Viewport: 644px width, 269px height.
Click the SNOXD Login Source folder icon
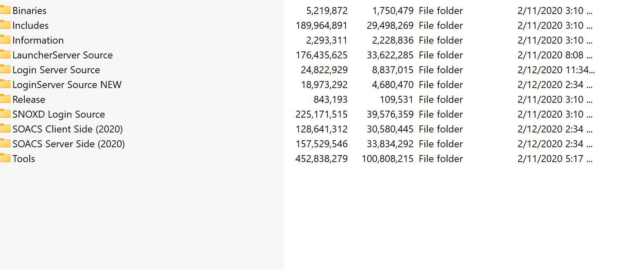(5, 114)
